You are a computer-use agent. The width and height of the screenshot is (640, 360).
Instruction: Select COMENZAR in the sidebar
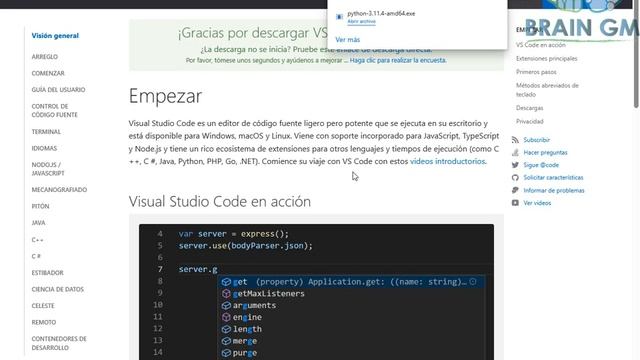[x=48, y=73]
